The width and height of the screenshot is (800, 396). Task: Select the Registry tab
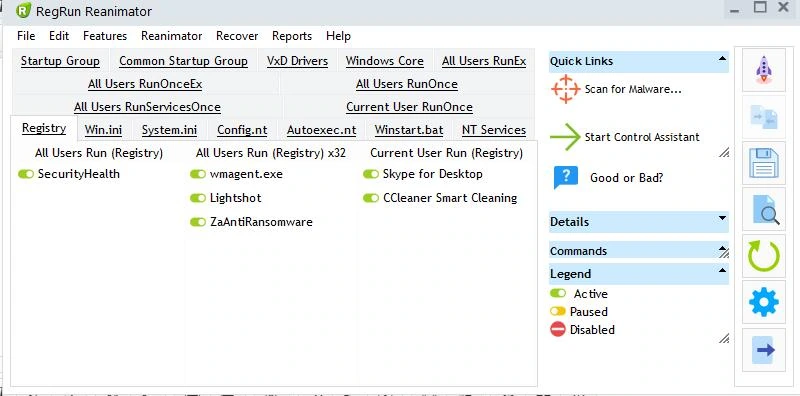(44, 128)
